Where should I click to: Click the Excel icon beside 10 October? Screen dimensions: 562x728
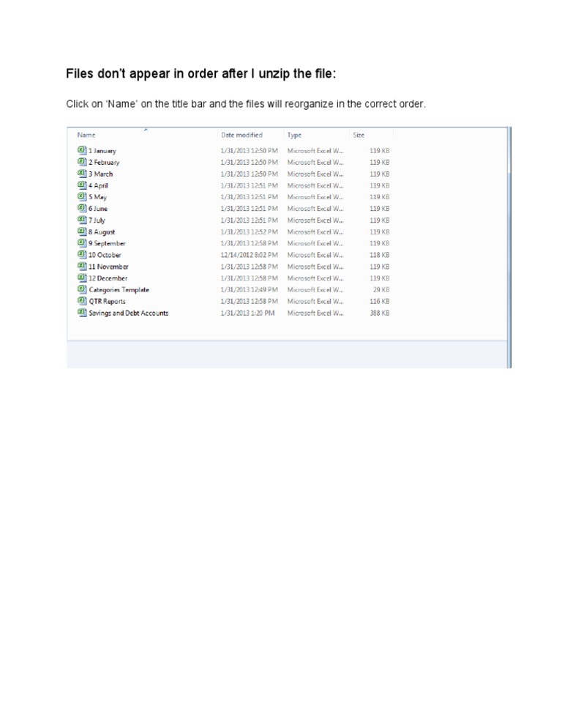[x=82, y=254]
